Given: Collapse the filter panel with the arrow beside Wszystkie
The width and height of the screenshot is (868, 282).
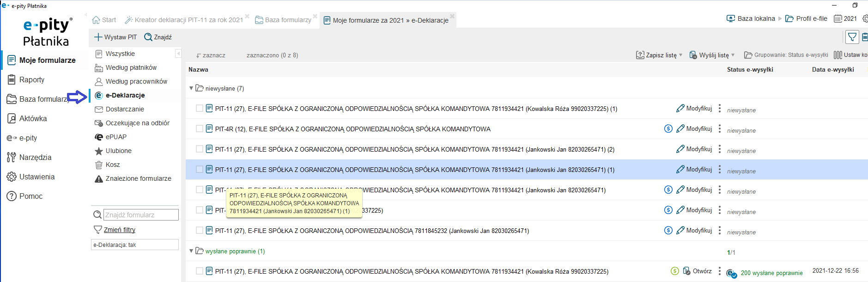Looking at the screenshot, I should tap(178, 54).
